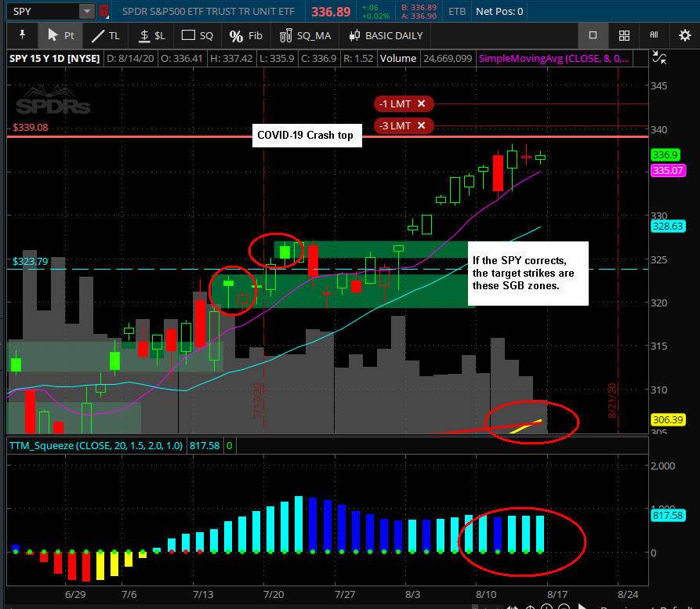Open chart settings gear icon

tap(685, 35)
